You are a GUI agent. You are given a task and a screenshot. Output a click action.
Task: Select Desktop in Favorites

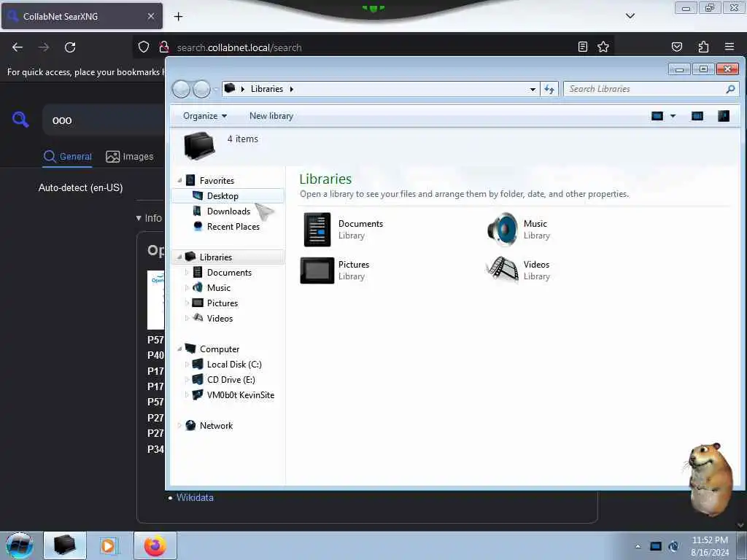(x=222, y=195)
